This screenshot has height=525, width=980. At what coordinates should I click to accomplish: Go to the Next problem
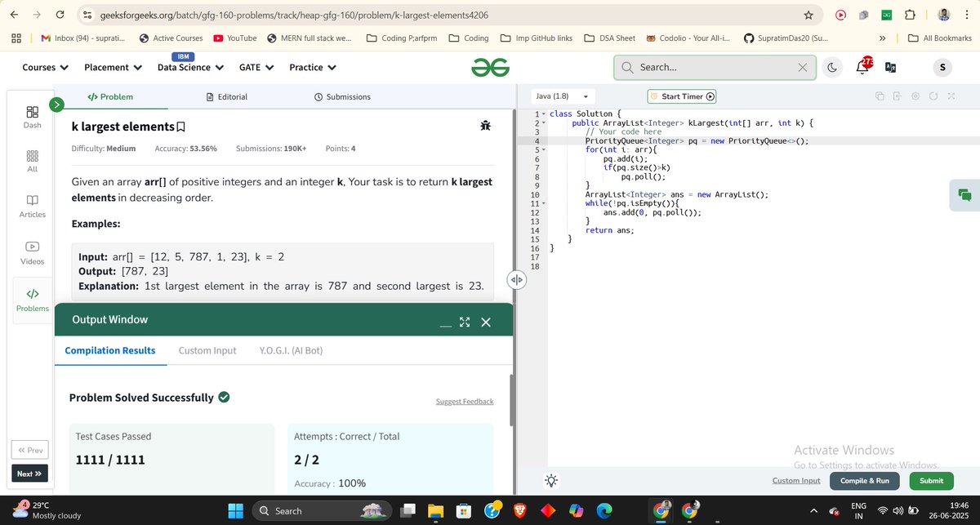click(29, 474)
